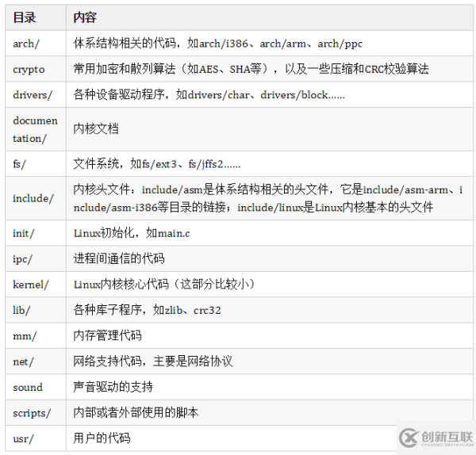Click the description mentioning zlib and crc32
Image resolution: width=476 pixels, height=455 pixels.
tap(270, 310)
